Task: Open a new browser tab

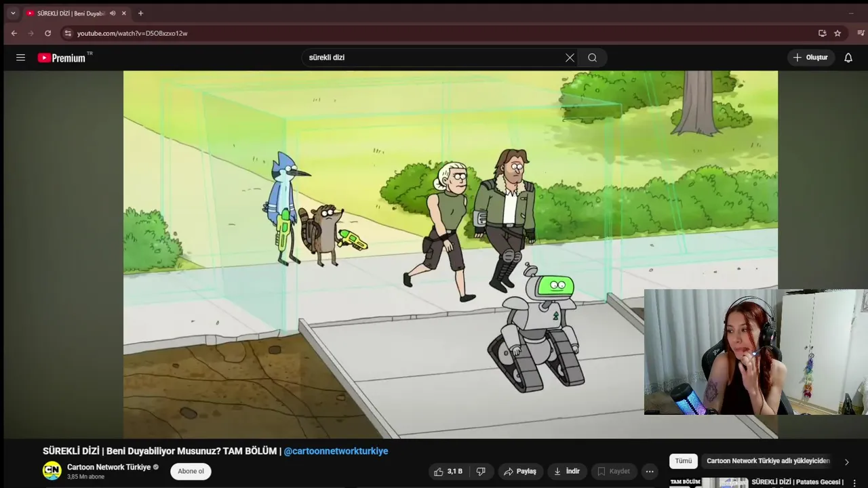Action: (140, 13)
